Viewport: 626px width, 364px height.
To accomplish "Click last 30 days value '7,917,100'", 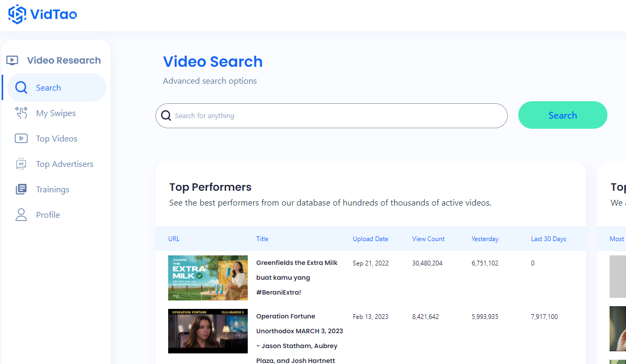I will coord(544,316).
